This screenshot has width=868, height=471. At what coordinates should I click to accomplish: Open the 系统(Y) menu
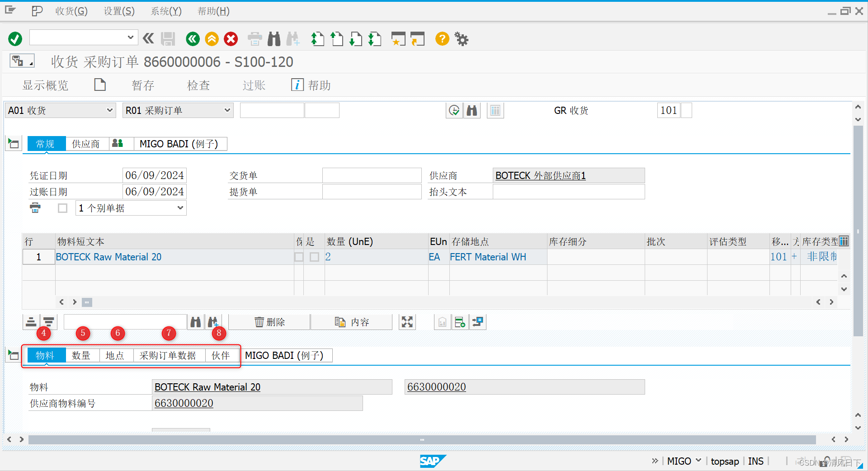coord(166,11)
